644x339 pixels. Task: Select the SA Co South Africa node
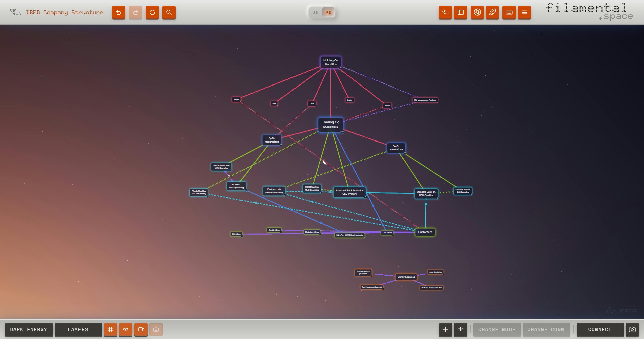[396, 148]
